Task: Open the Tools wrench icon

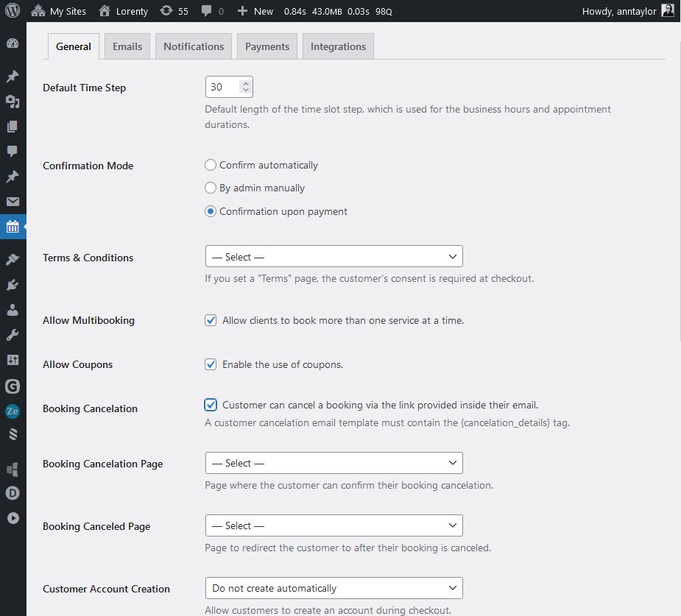Action: coord(13,335)
